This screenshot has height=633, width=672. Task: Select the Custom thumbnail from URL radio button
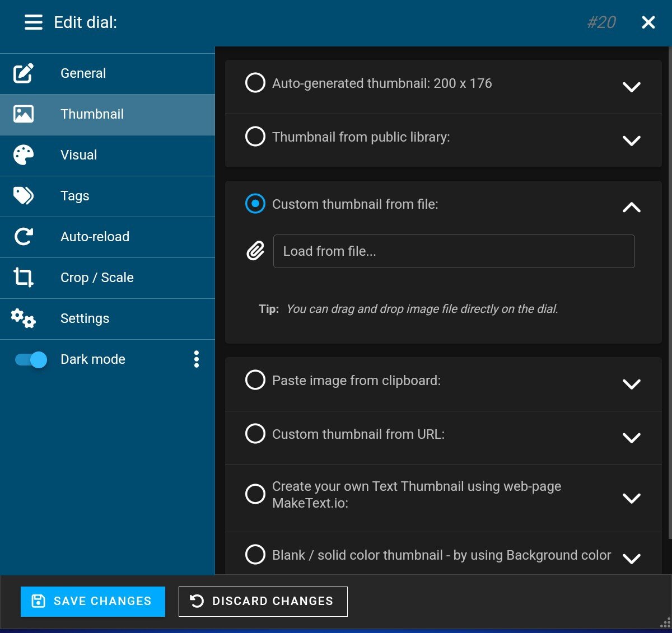(x=255, y=434)
